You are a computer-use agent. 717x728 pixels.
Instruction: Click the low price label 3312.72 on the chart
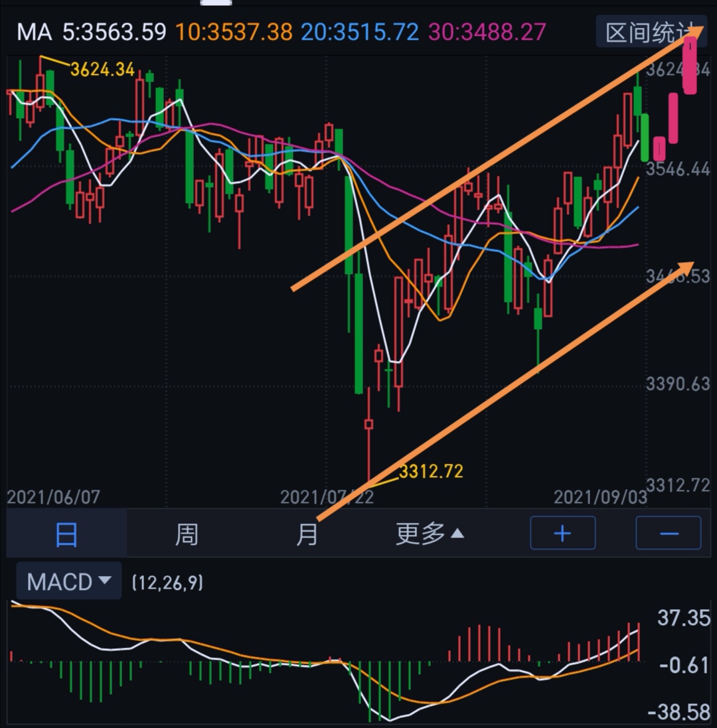pyautogui.click(x=431, y=471)
